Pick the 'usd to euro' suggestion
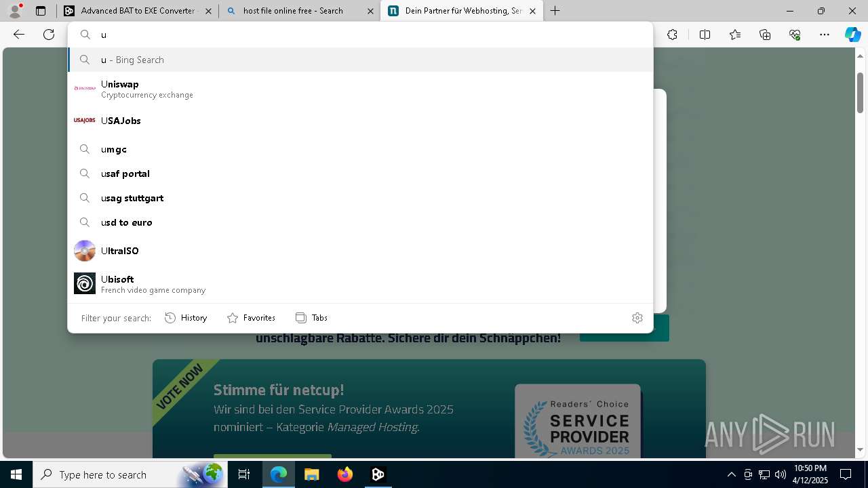The image size is (868, 488). pos(360,222)
